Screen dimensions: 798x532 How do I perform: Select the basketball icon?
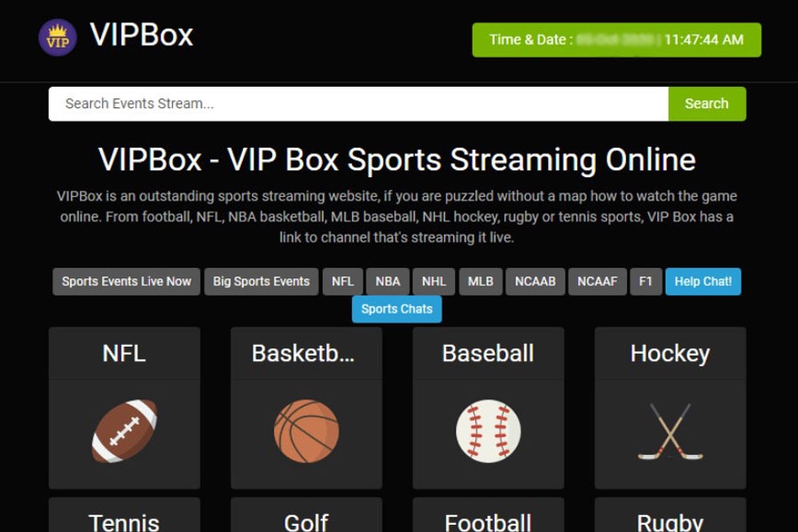click(x=306, y=431)
